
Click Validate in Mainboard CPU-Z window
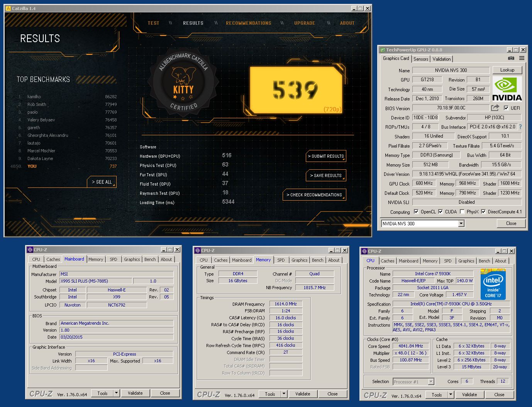pos(135,393)
